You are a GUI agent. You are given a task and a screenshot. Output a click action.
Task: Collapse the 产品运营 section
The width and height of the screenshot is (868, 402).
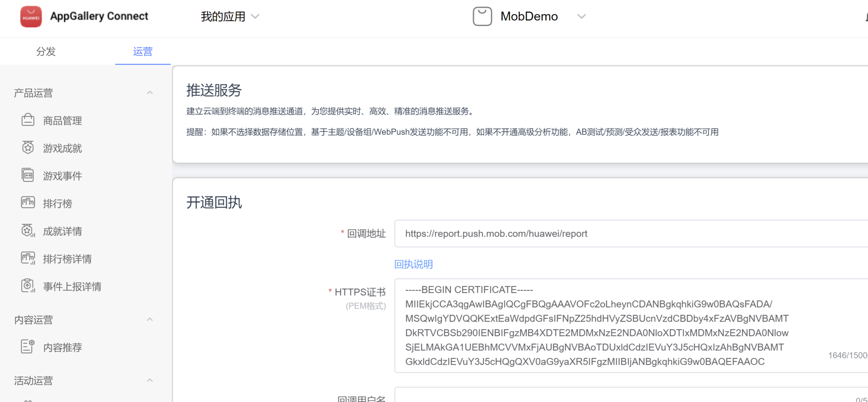coord(150,93)
